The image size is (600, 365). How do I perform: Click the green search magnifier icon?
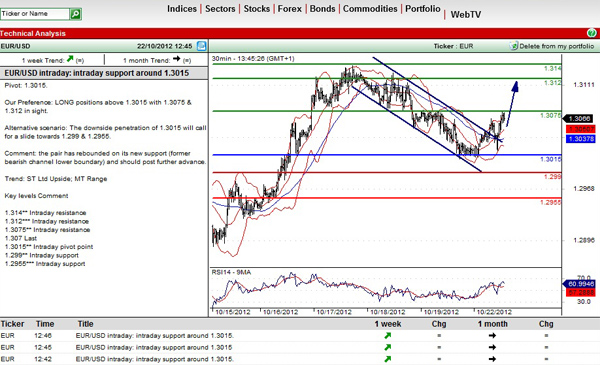[75, 14]
